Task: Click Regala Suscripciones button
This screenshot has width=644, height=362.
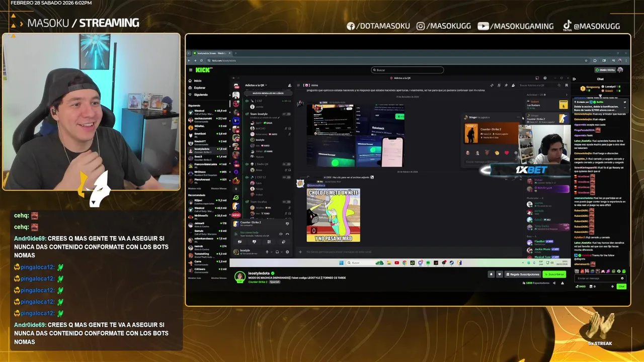Action: tap(523, 275)
